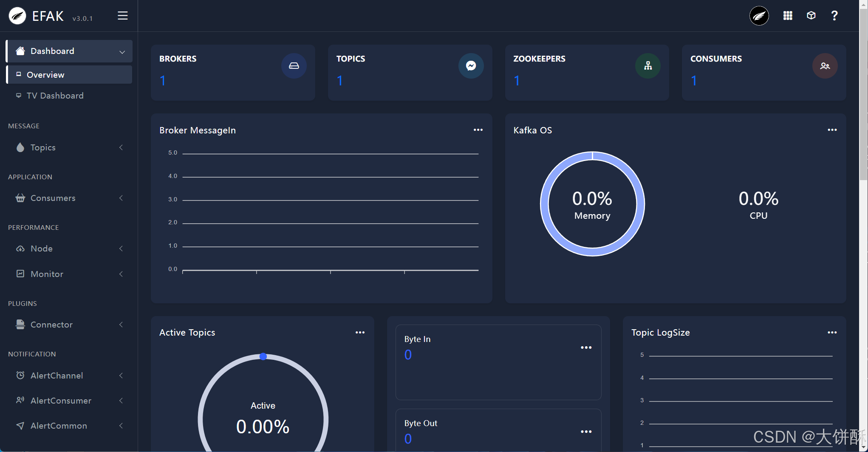The width and height of the screenshot is (868, 452).
Task: Click the EFAK brand name link
Action: coord(48,16)
